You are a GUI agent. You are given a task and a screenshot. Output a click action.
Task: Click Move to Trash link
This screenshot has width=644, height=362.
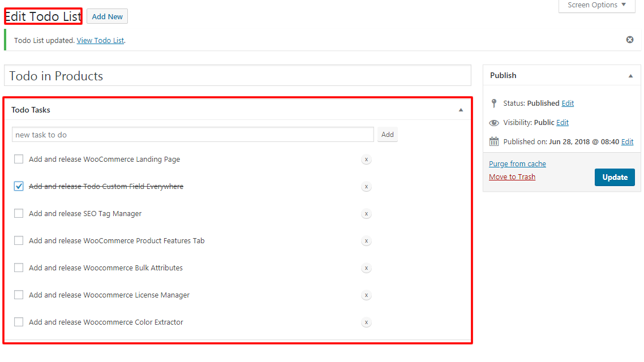tap(512, 177)
